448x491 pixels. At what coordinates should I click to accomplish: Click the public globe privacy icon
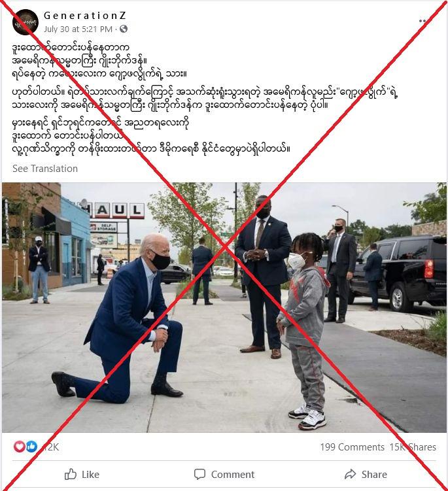pos(124,29)
